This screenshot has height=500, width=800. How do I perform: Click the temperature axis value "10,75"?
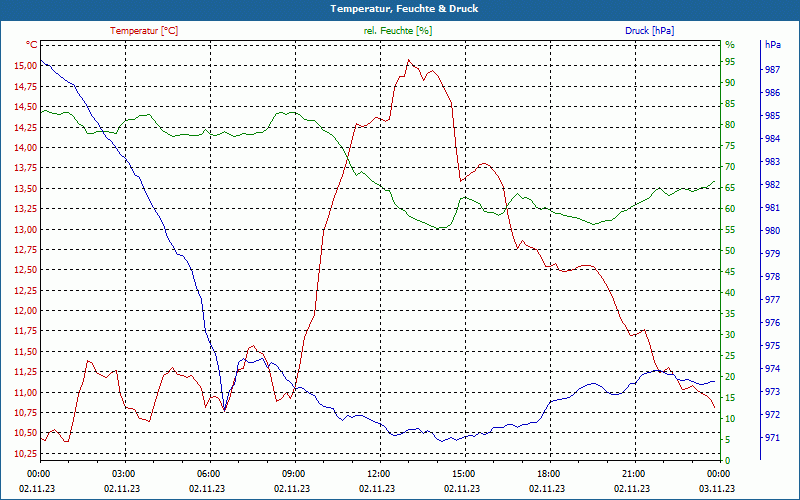27,413
